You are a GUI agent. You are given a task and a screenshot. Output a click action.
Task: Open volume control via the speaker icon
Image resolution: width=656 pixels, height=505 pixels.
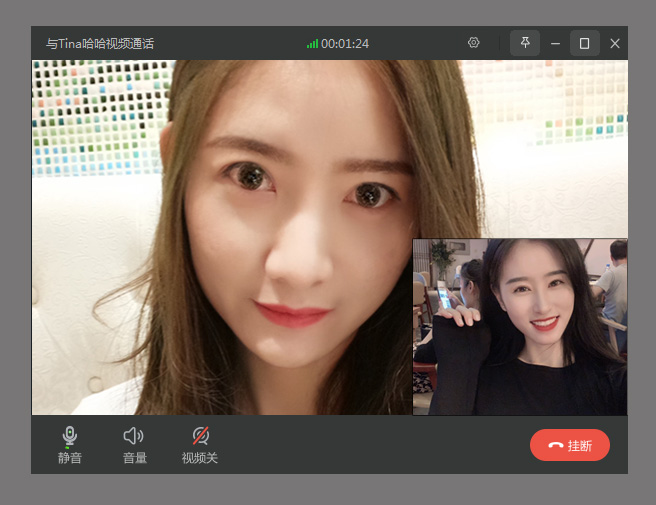pyautogui.click(x=133, y=436)
